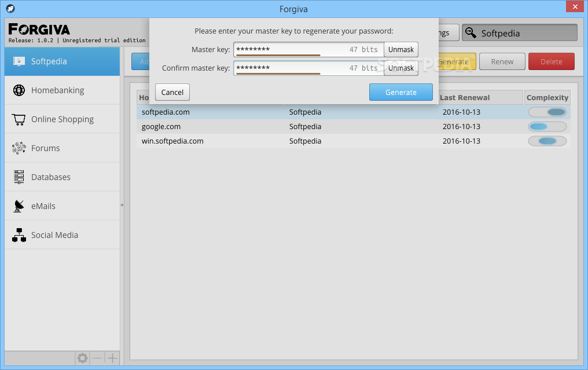
Task: Focus the Confirm master key input field
Action: 308,68
